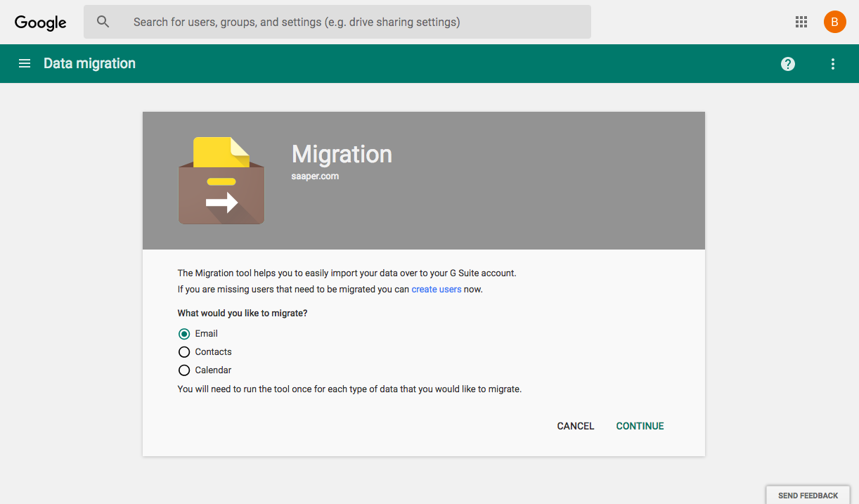
Task: Select the Calendar radio button
Action: coord(184,370)
